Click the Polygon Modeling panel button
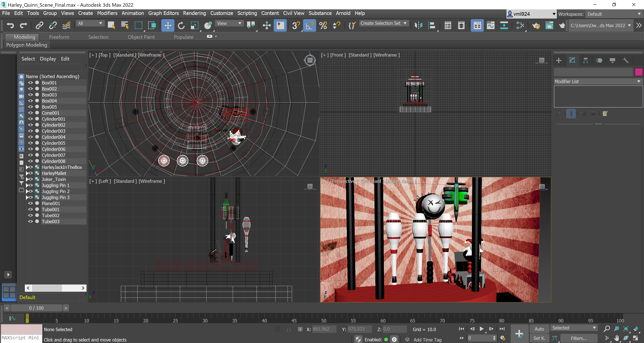This screenshot has width=644, height=343. (27, 45)
